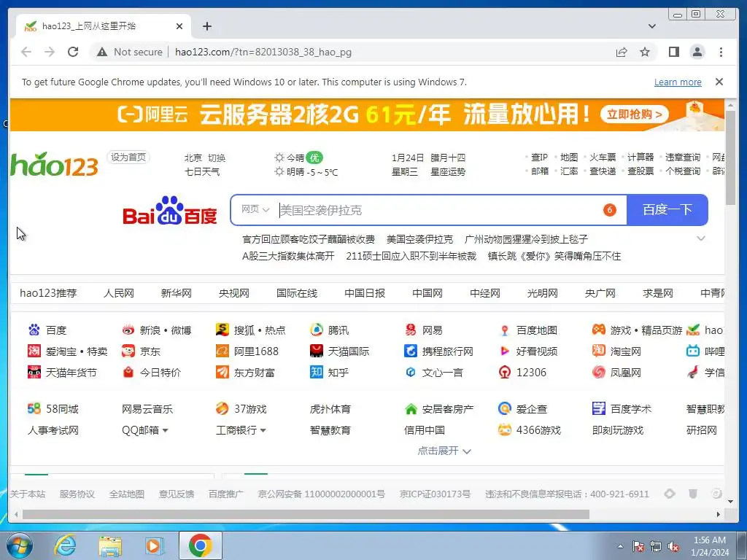Click the 百度一下 search button
747x560 pixels.
click(x=667, y=210)
